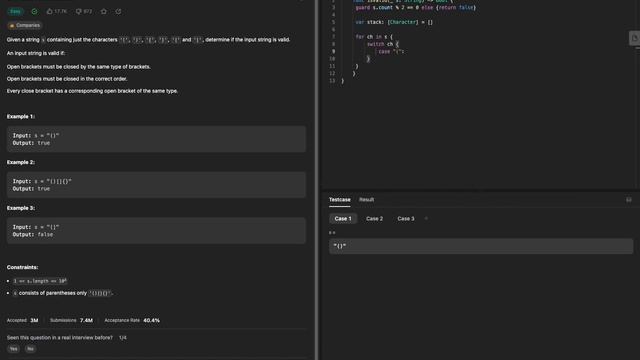Click the Constraints heading
Image resolution: width=640 pixels, height=360 pixels.
point(22,267)
